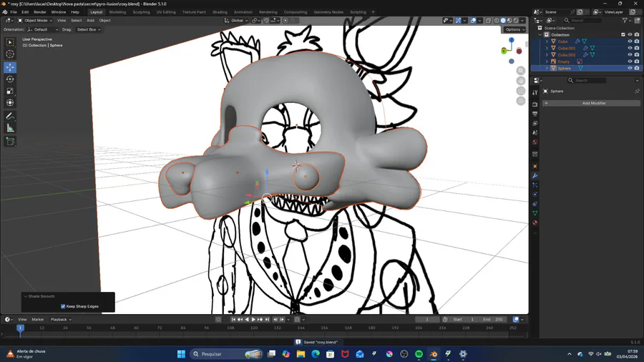This screenshot has width=644, height=362.
Task: Hide Cube.001 via its eye icon
Action: click(630, 48)
